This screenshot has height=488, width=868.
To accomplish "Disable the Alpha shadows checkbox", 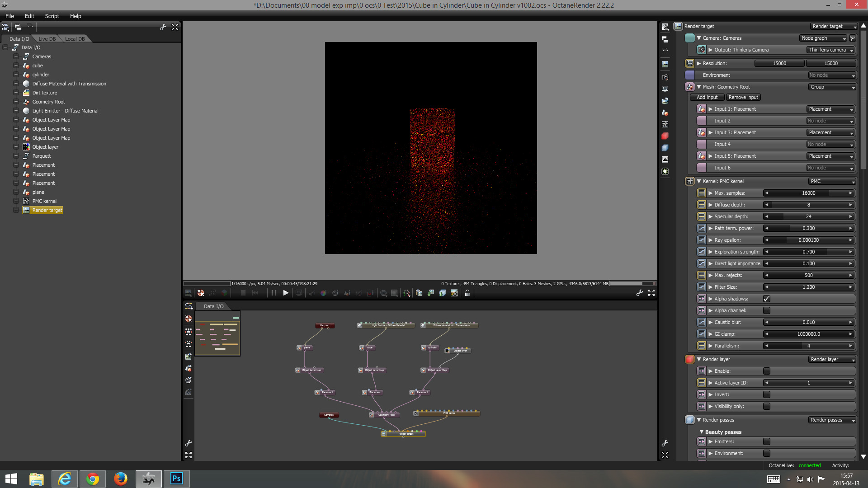I will (x=767, y=299).
